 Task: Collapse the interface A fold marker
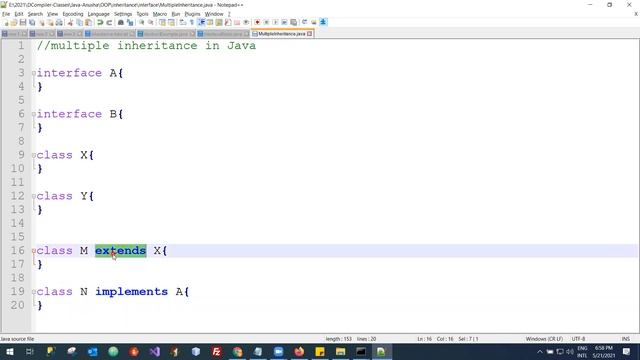click(34, 73)
